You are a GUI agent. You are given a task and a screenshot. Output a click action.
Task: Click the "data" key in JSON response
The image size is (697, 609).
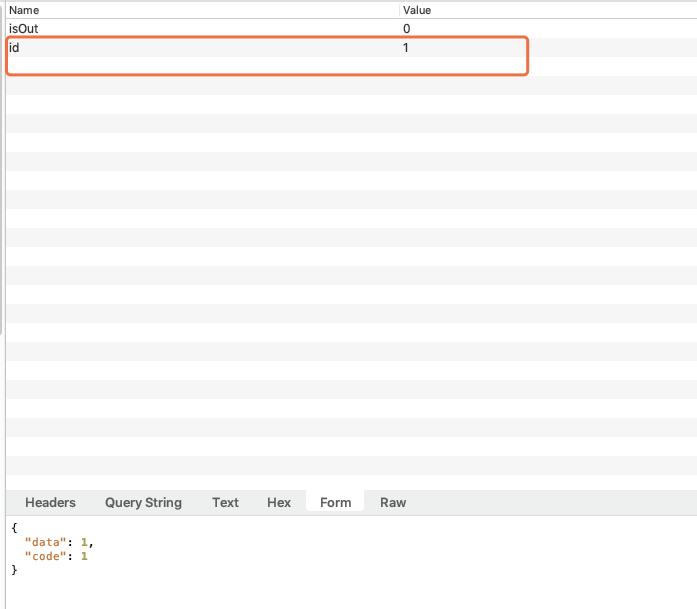click(45, 542)
